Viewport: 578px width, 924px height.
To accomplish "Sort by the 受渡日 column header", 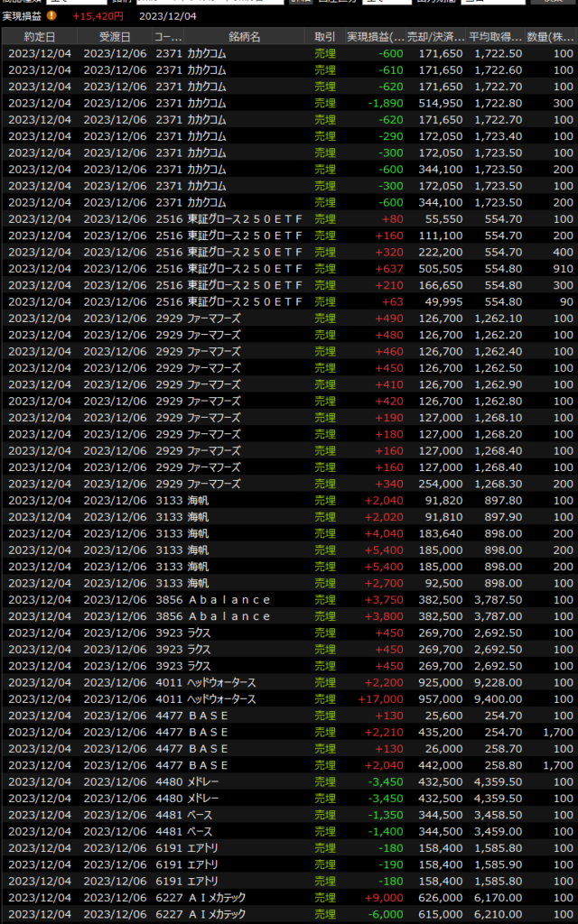I will click(115, 37).
